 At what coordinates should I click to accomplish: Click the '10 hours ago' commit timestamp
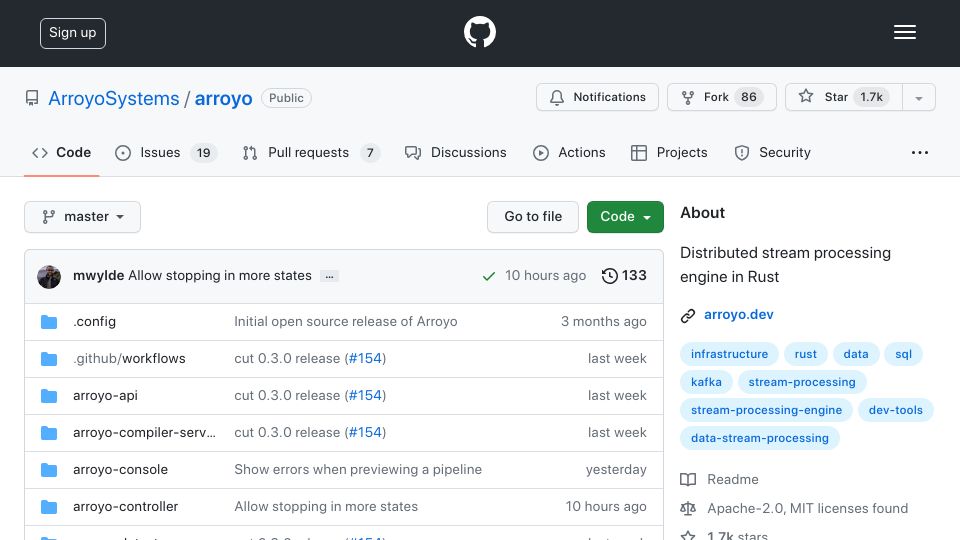[545, 276]
